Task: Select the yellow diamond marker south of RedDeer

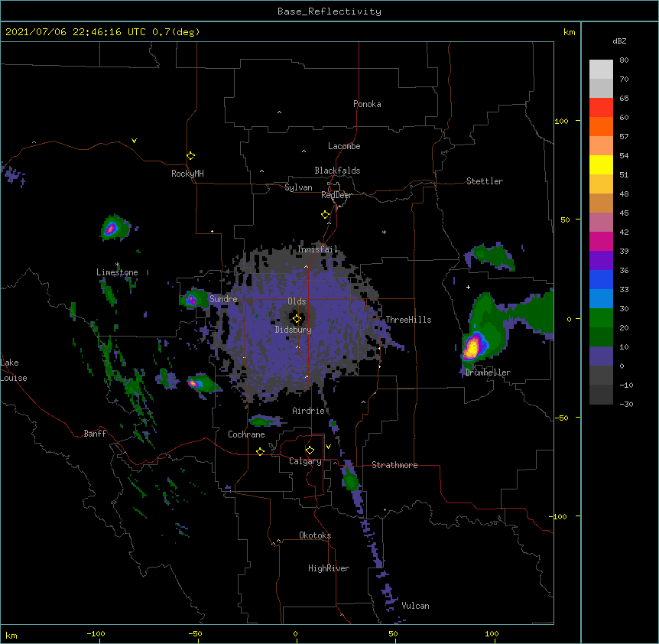Action: [x=325, y=215]
